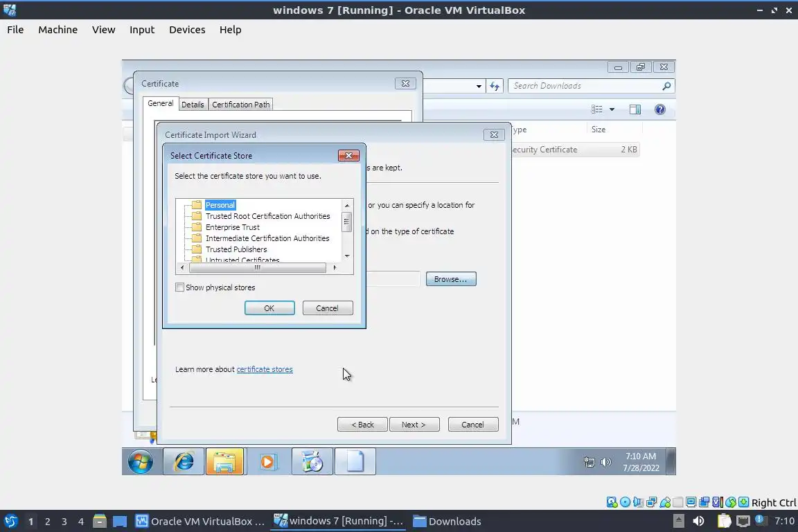Select Intermediate Certification Authorities store
This screenshot has width=798, height=532.
tap(267, 238)
